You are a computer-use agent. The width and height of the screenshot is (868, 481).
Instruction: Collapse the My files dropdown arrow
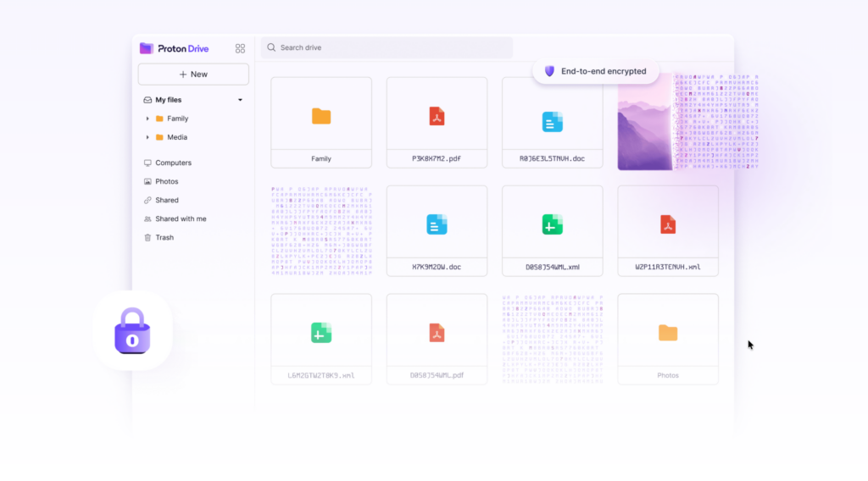[x=240, y=100]
